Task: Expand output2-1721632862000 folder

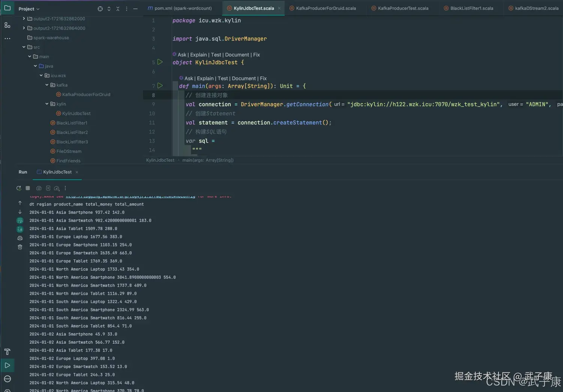Action: [x=24, y=18]
